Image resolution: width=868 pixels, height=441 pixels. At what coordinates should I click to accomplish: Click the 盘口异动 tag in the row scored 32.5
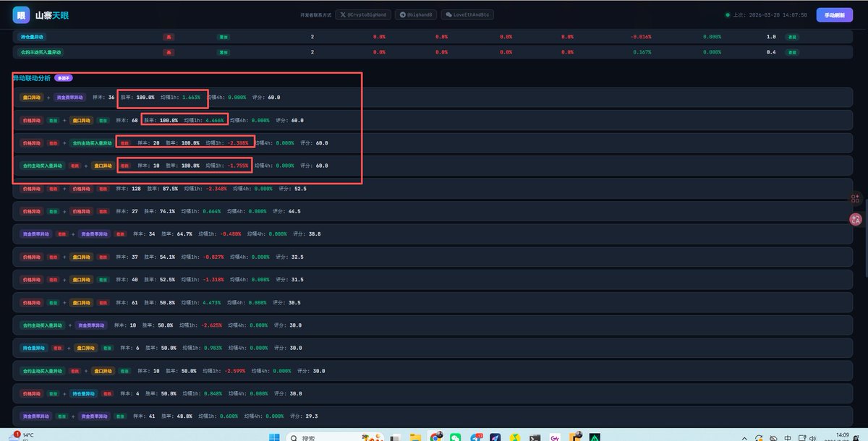80,257
